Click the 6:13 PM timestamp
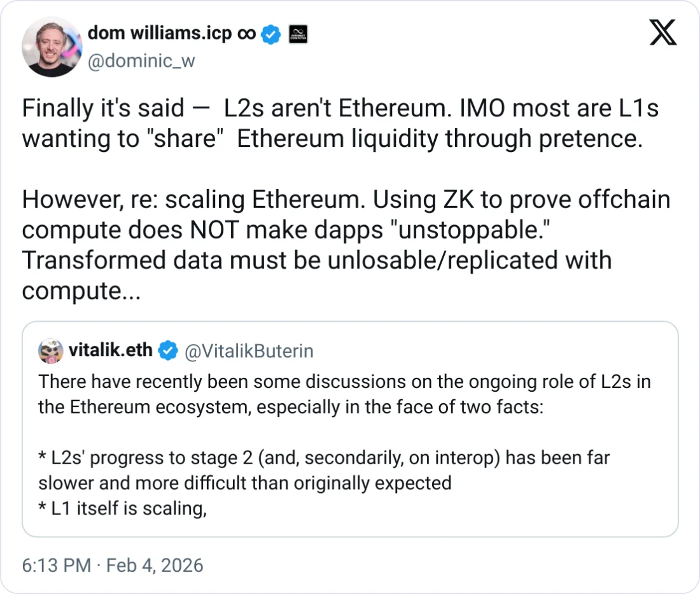Image resolution: width=700 pixels, height=594 pixels. click(56, 565)
